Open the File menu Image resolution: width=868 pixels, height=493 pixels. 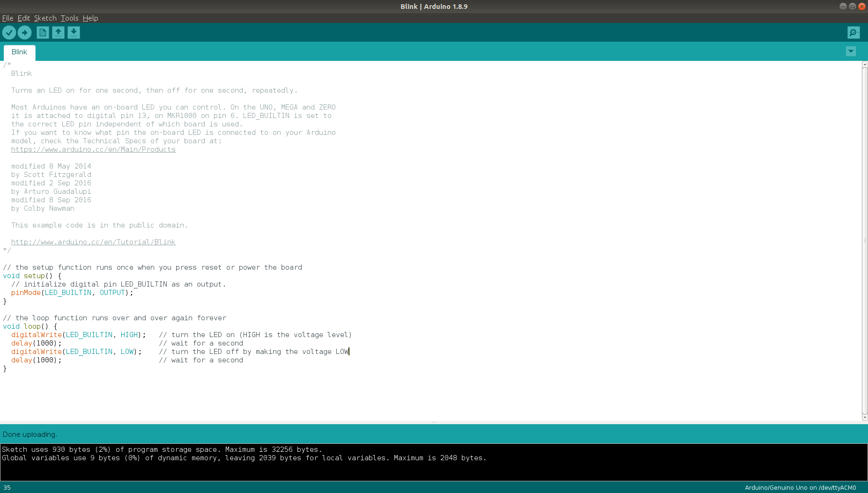7,18
